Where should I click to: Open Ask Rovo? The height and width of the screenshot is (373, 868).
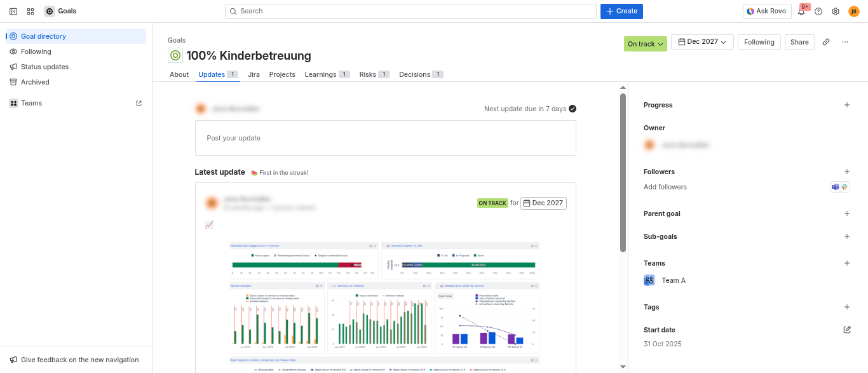point(767,11)
